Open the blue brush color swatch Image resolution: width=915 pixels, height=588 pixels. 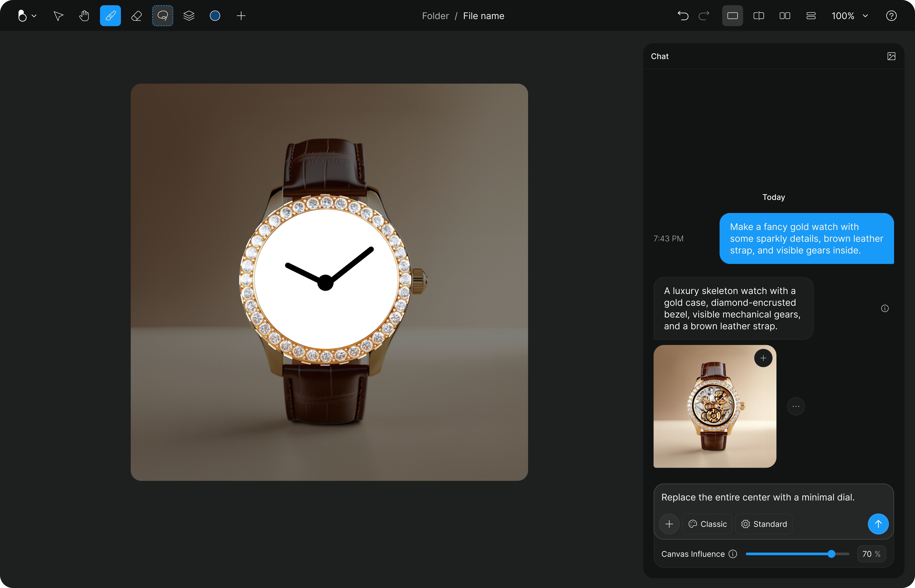coord(215,16)
